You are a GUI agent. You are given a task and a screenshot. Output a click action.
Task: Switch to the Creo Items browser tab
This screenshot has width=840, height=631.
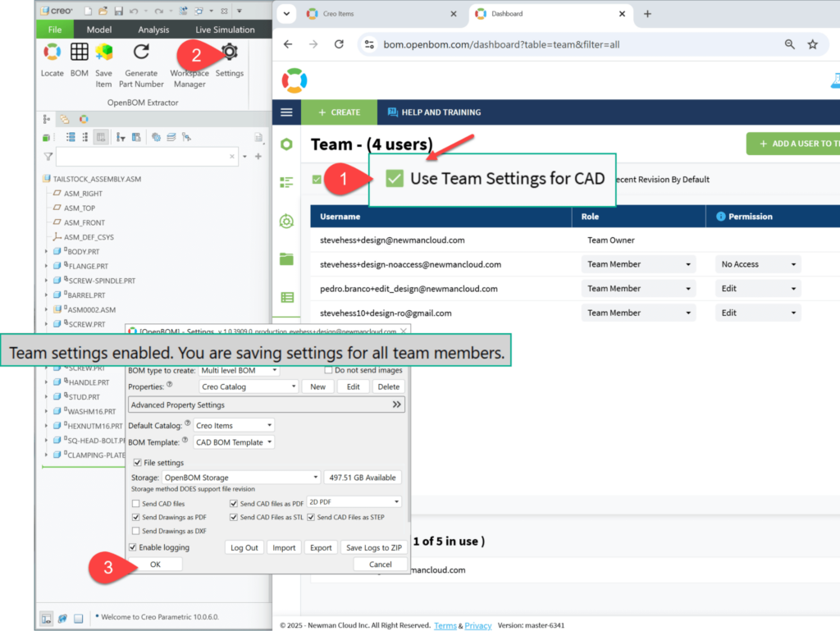click(x=381, y=14)
